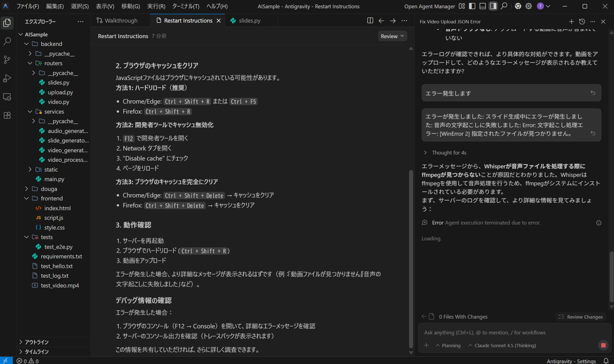The height and width of the screenshot is (364, 614).
Task: Open conversation history clock icon
Action: point(582,22)
